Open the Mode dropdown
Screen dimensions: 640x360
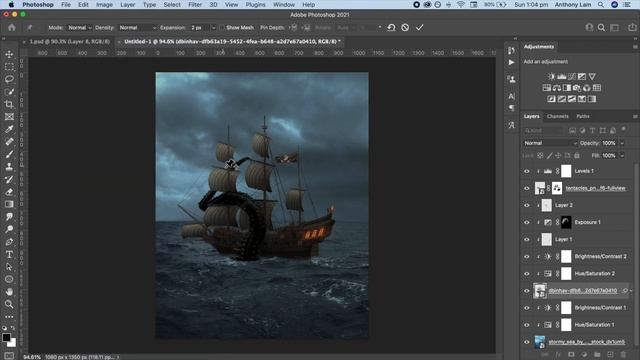point(80,28)
